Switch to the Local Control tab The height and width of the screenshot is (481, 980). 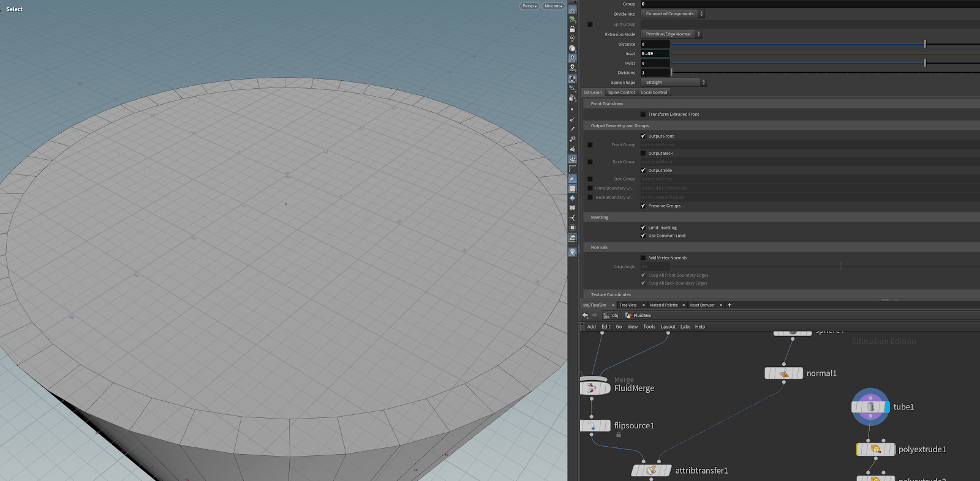pos(654,92)
